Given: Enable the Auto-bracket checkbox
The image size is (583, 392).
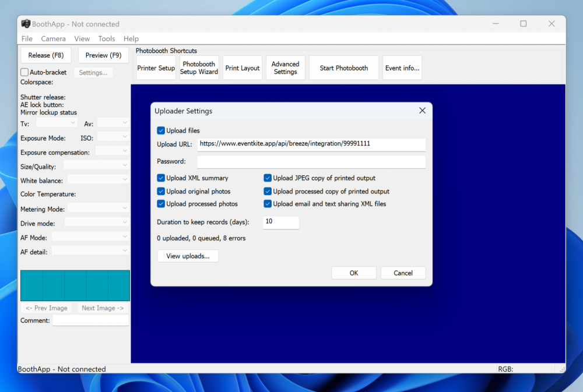Looking at the screenshot, I should pyautogui.click(x=24, y=73).
